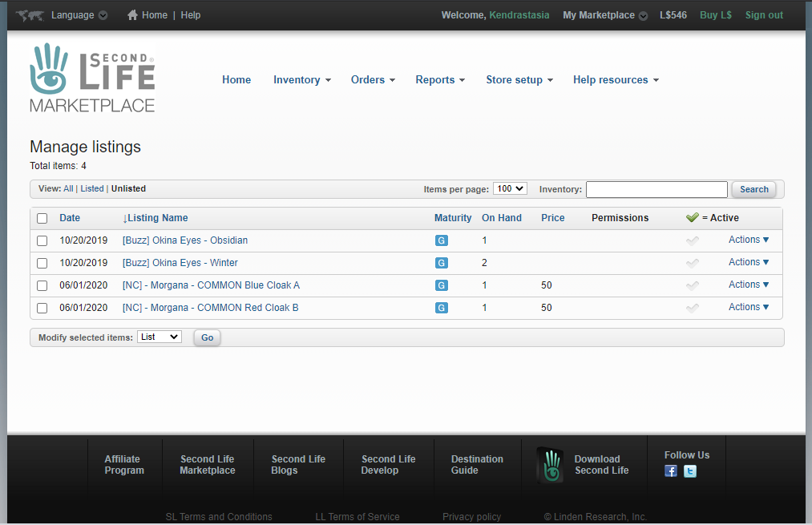The width and height of the screenshot is (812, 525).
Task: Open the Store setup menu
Action: tap(519, 79)
